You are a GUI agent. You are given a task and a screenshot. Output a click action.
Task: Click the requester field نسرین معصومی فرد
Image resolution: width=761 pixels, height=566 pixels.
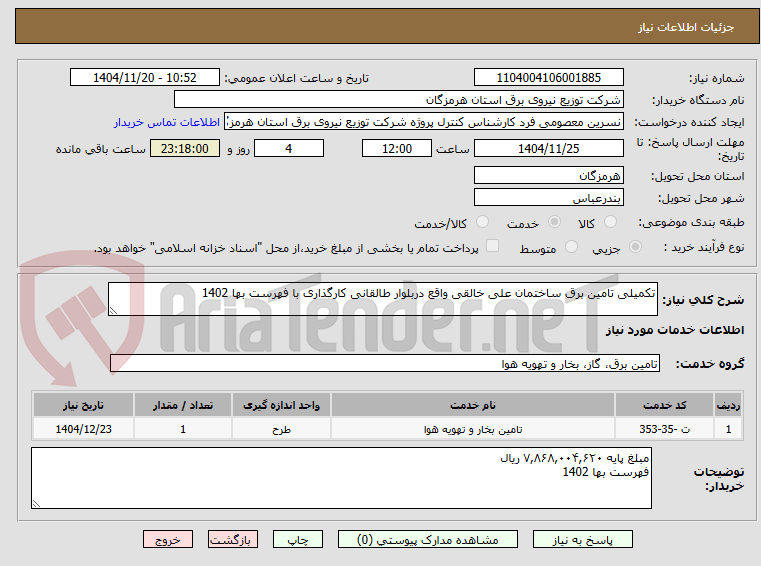(x=424, y=122)
